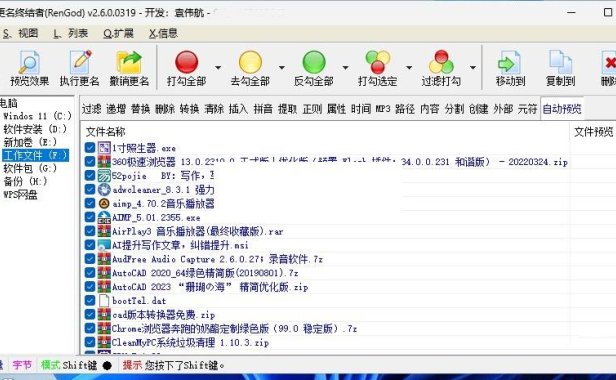The width and height of the screenshot is (616, 380).
Task: Toggle checkbox for adwcleaner_8.3.1
Action: pyautogui.click(x=90, y=189)
